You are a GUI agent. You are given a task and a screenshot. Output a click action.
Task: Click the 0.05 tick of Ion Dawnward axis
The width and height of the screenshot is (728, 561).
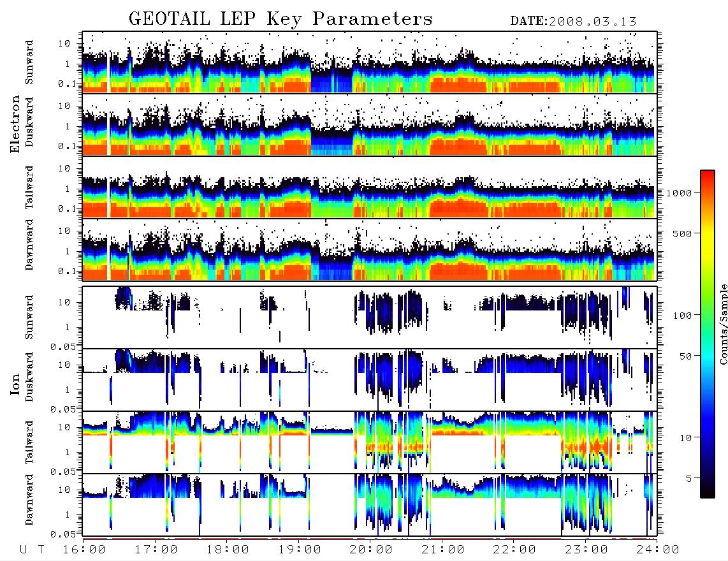point(63,534)
